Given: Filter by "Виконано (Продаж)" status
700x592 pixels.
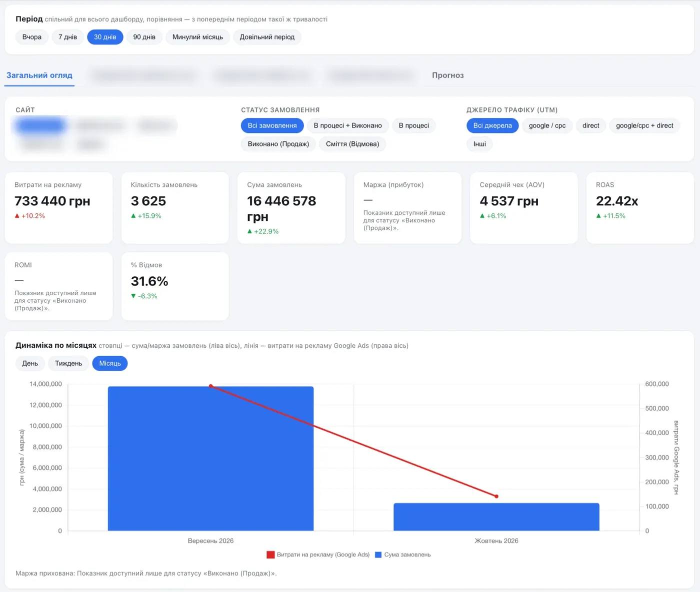Looking at the screenshot, I should pyautogui.click(x=278, y=144).
